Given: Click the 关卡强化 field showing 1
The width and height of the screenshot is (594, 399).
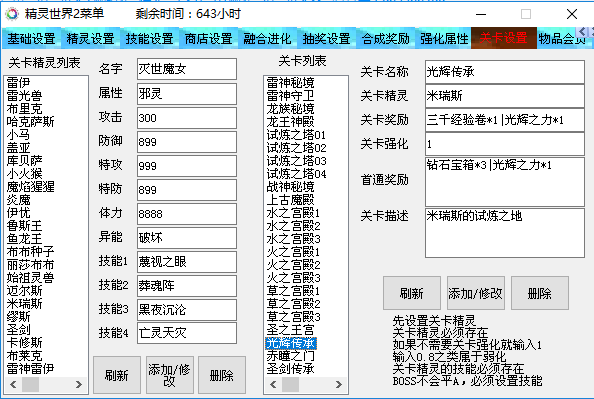Looking at the screenshot, I should 505,144.
